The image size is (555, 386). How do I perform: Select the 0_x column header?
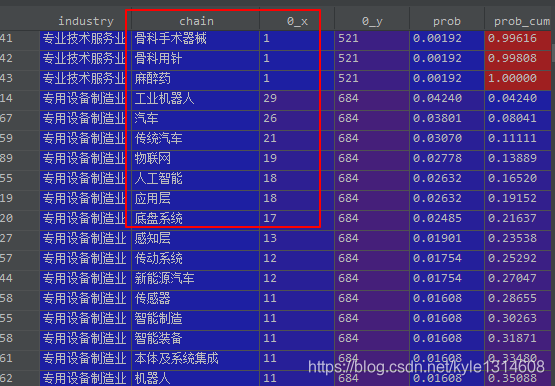point(297,21)
